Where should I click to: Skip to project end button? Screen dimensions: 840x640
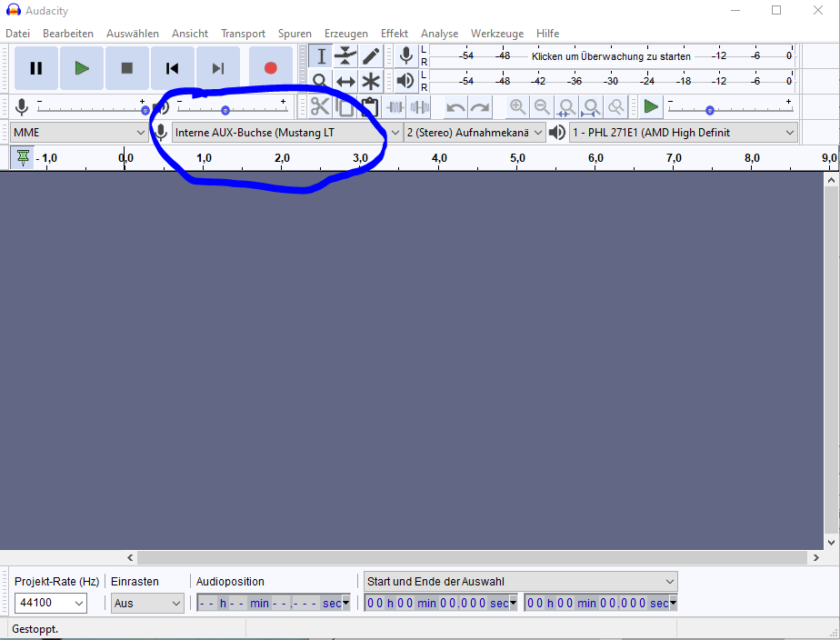pyautogui.click(x=218, y=68)
